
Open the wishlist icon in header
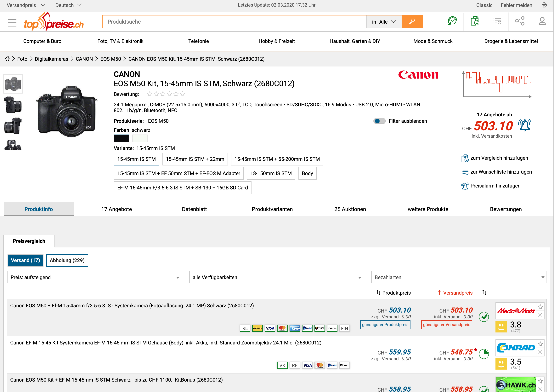tap(497, 21)
